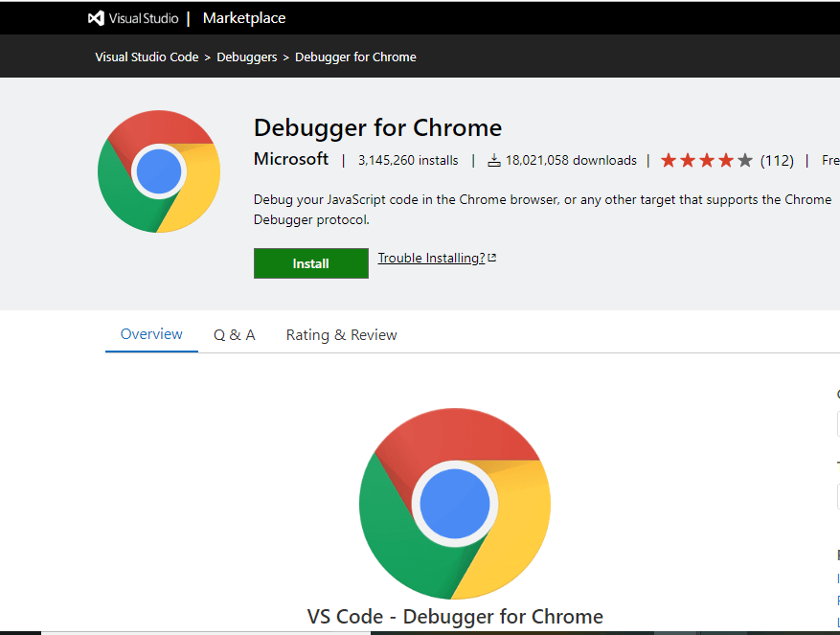
Task: Open the Rating & Review tab
Action: 341,335
